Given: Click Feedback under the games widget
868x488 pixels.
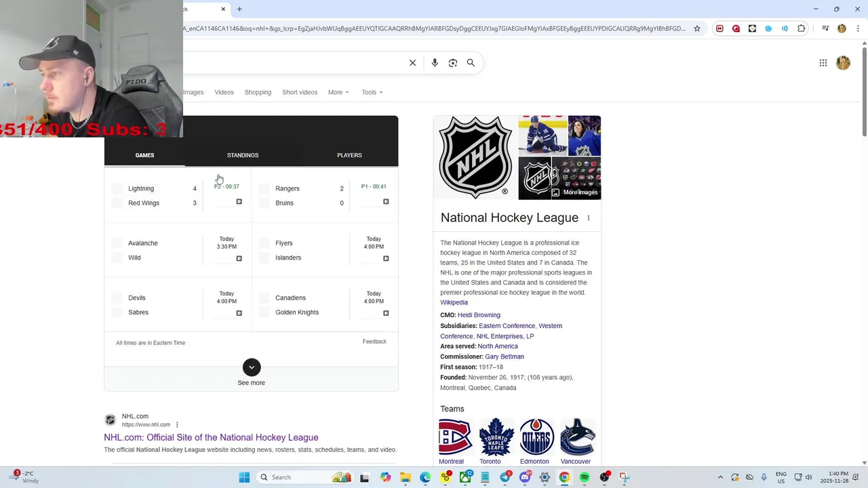Looking at the screenshot, I should [x=374, y=342].
